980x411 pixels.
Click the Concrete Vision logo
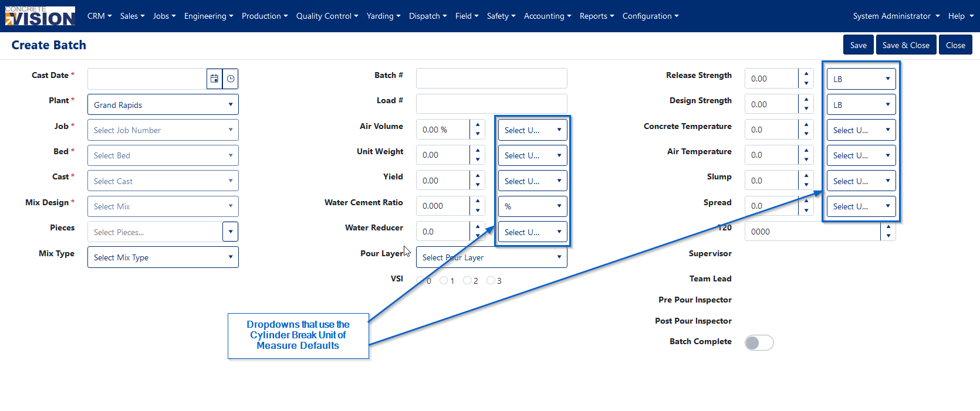click(40, 16)
